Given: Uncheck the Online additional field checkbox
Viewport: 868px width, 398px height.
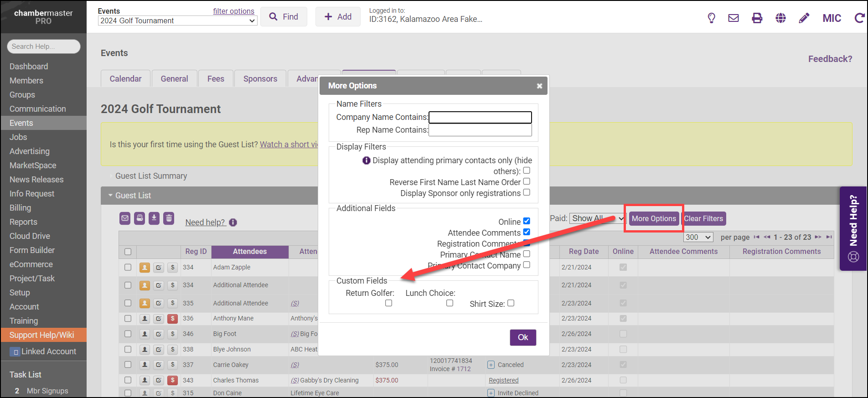Looking at the screenshot, I should (527, 221).
